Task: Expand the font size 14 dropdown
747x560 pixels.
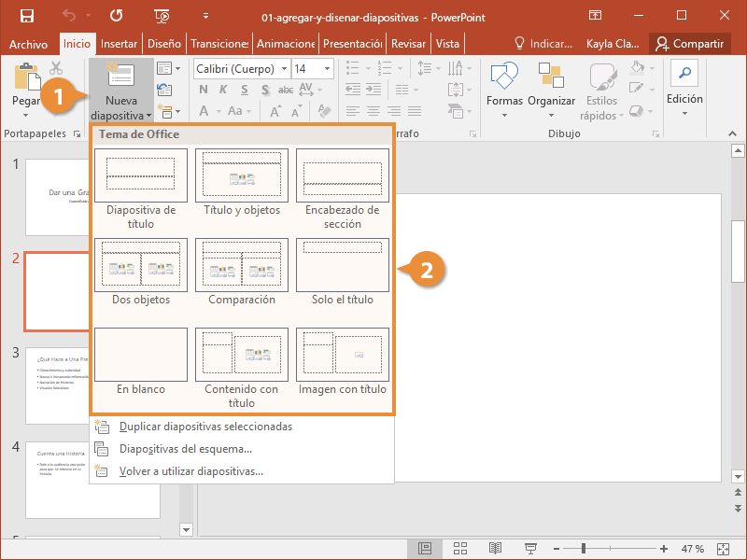Action: [326, 69]
